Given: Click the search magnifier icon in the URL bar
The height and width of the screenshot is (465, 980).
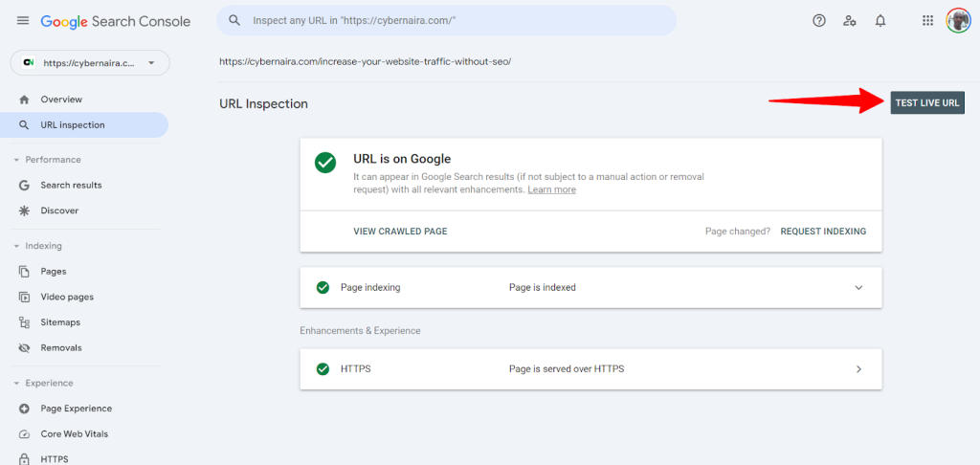Looking at the screenshot, I should [234, 20].
